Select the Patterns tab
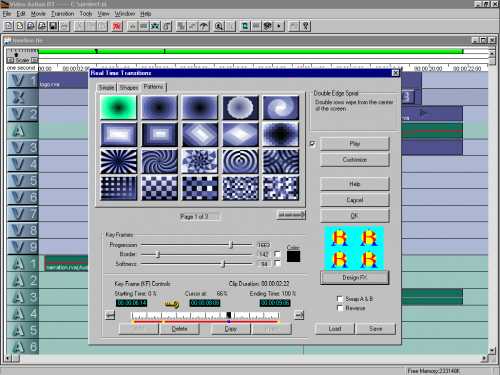 pos(154,87)
